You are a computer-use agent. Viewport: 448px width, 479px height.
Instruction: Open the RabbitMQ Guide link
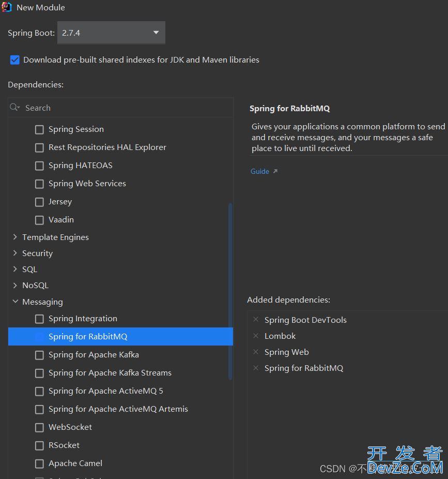coord(260,171)
